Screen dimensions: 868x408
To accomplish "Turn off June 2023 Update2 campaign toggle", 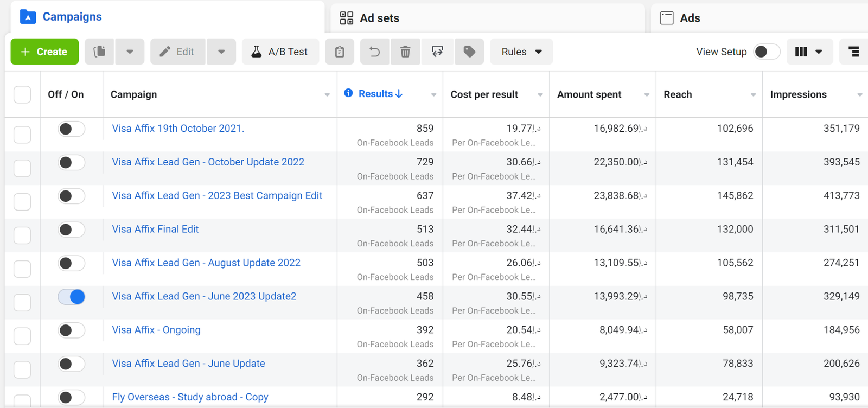I will pyautogui.click(x=72, y=297).
